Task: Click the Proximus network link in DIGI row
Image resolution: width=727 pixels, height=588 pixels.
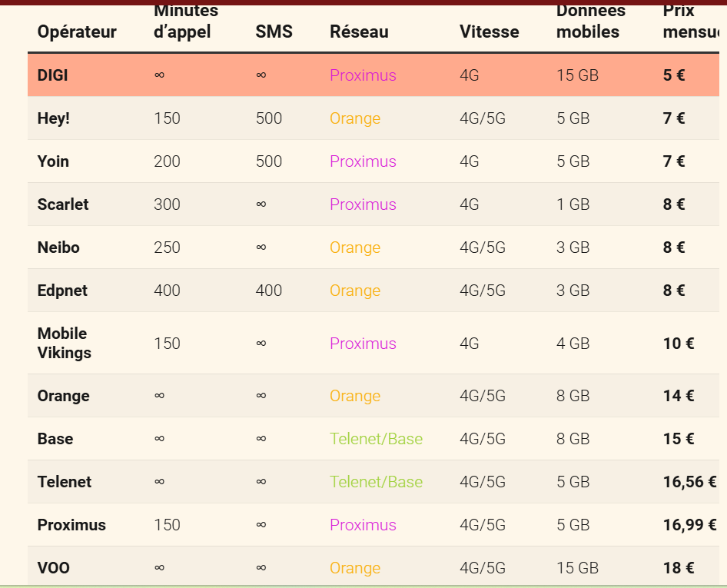Action: point(363,75)
